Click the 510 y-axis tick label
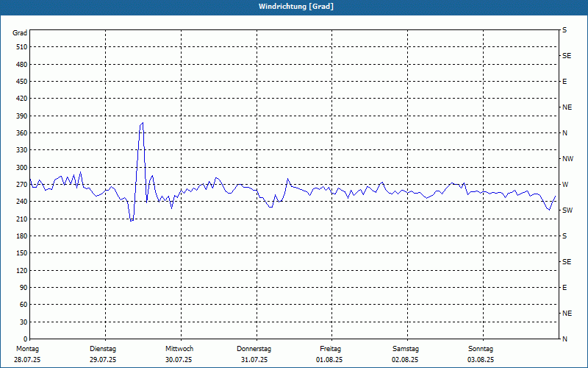The width and height of the screenshot is (588, 368). point(21,47)
